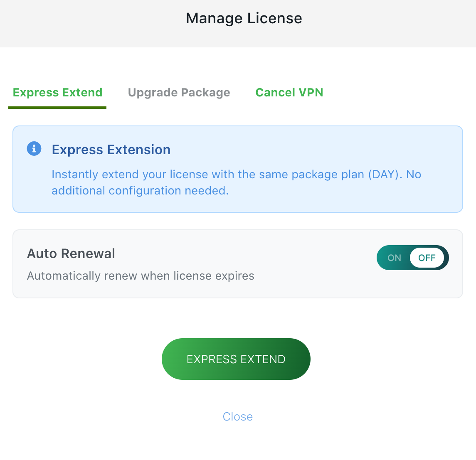Click the ON label in Auto Renewal switch

395,258
